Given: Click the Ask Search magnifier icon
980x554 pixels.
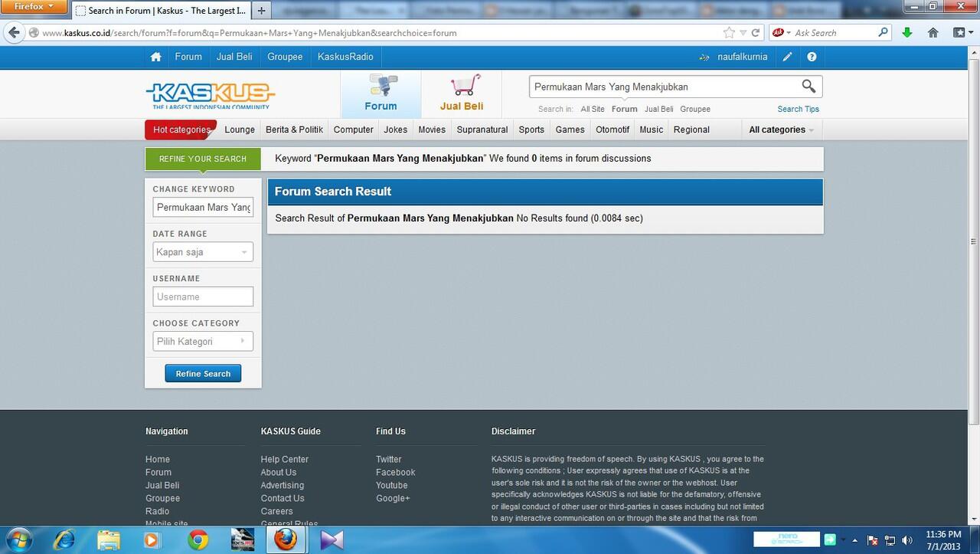Looking at the screenshot, I should coord(884,33).
